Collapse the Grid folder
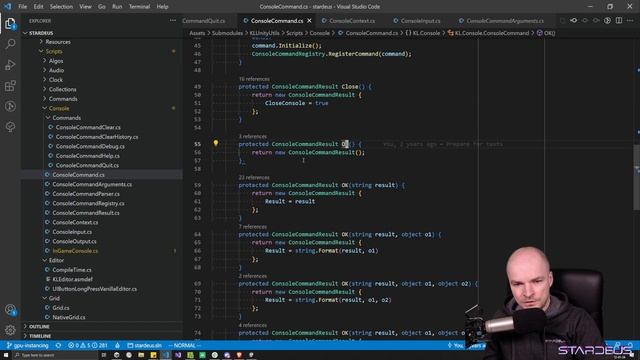 [102, 298]
